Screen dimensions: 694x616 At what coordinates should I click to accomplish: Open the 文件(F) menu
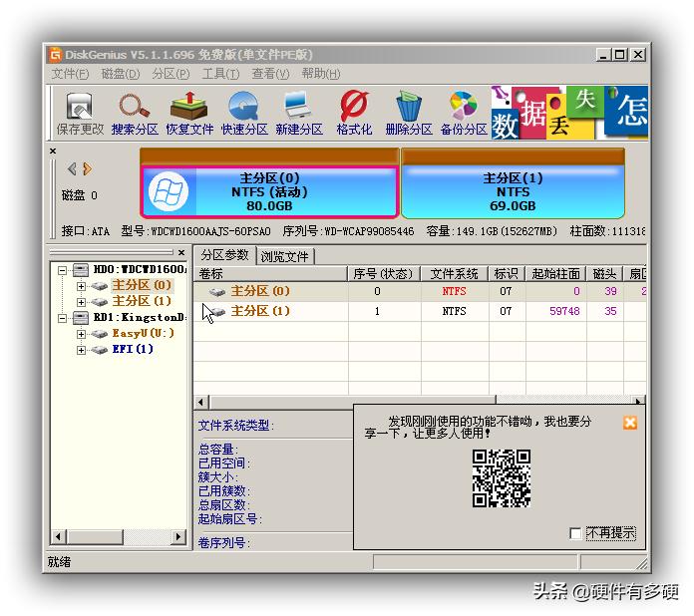point(71,74)
